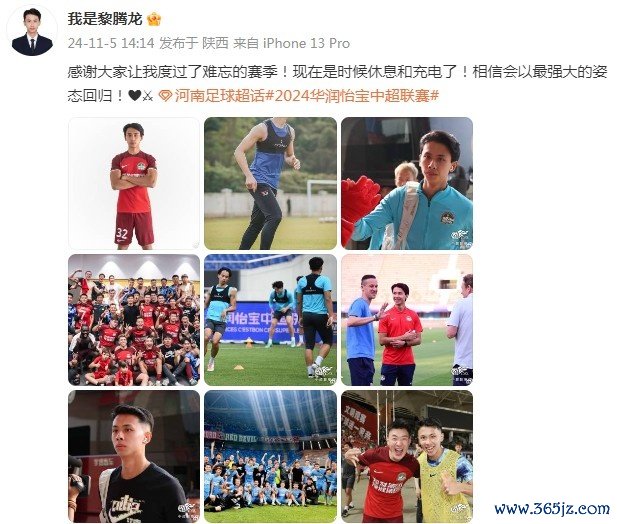Open photo of player chatting on pitch
Image resolution: width=617 pixels, height=524 pixels.
pos(407,320)
